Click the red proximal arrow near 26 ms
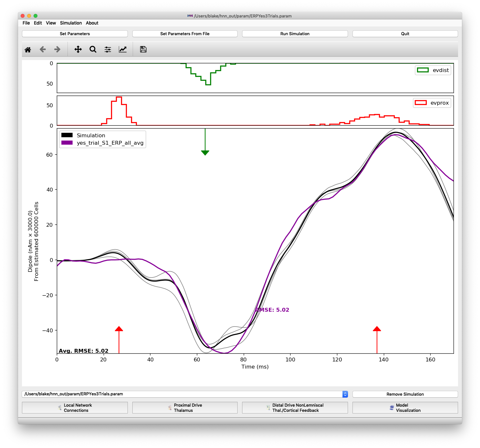 [x=119, y=340]
